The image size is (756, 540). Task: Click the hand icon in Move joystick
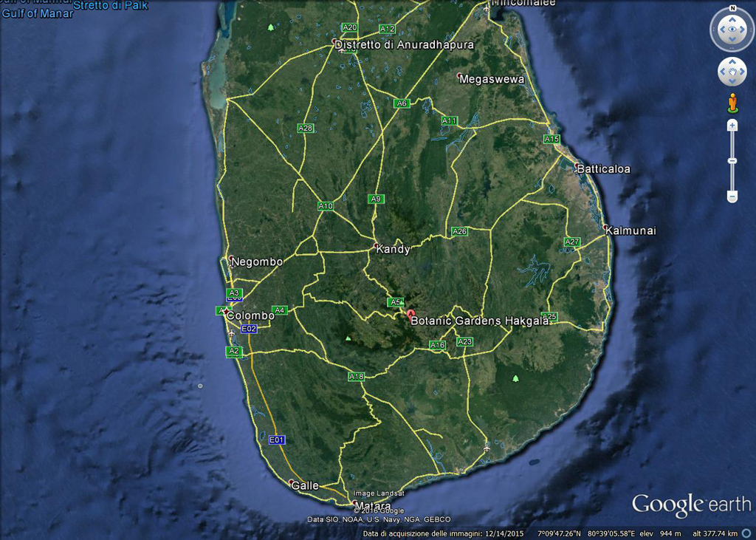732,72
